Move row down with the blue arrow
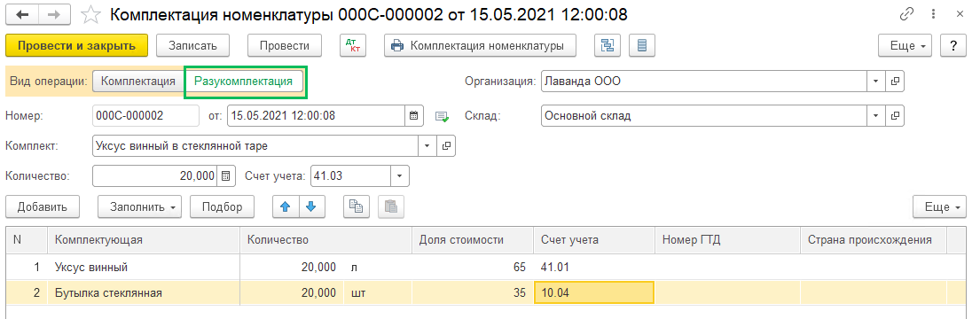 point(312,206)
